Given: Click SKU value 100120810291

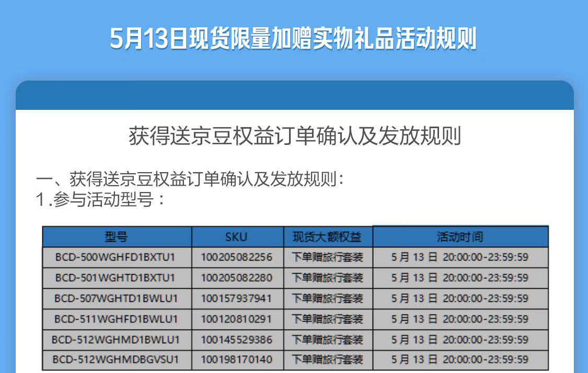Looking at the screenshot, I should click(237, 319).
